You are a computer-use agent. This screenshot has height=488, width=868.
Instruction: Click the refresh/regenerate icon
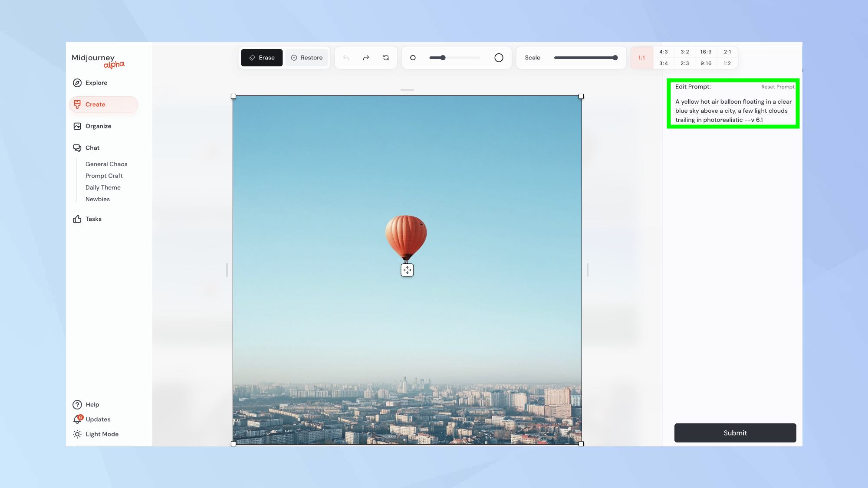[386, 57]
